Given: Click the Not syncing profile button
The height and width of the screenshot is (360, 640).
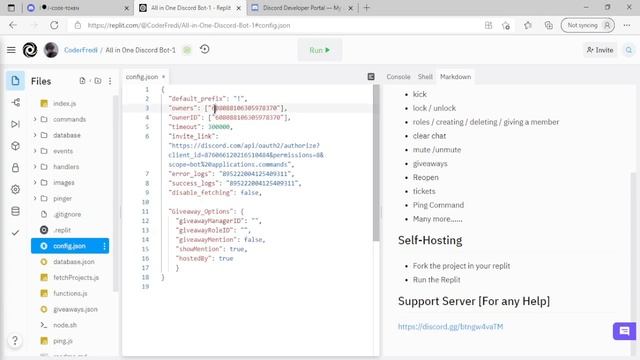Looking at the screenshot, I should point(588,25).
